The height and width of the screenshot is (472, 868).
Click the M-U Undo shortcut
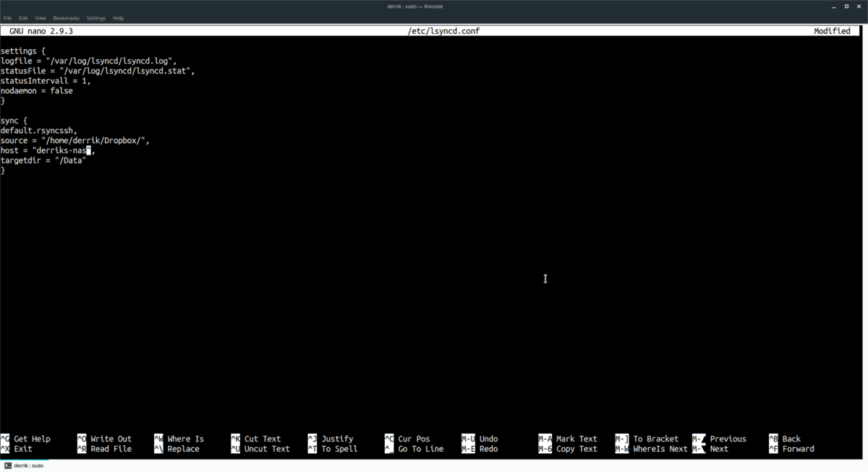click(480, 439)
